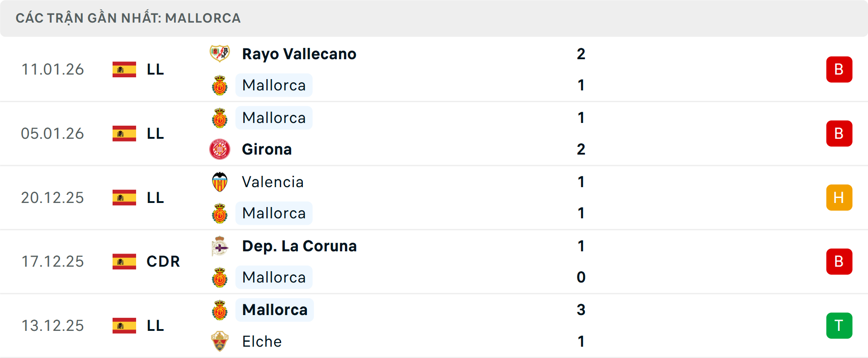Click the Deportivo La Coruna crest
This screenshot has width=868, height=358.
(x=220, y=246)
